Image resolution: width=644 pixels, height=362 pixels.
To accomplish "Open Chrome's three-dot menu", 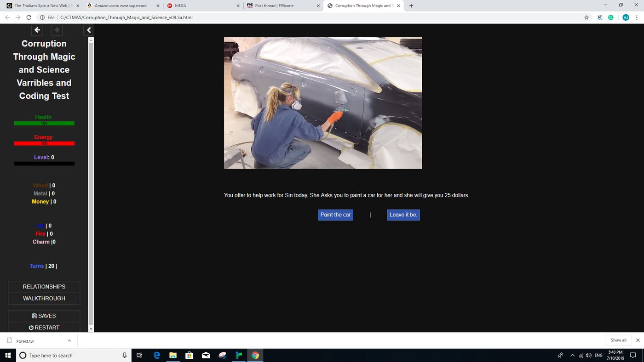I will point(638,17).
